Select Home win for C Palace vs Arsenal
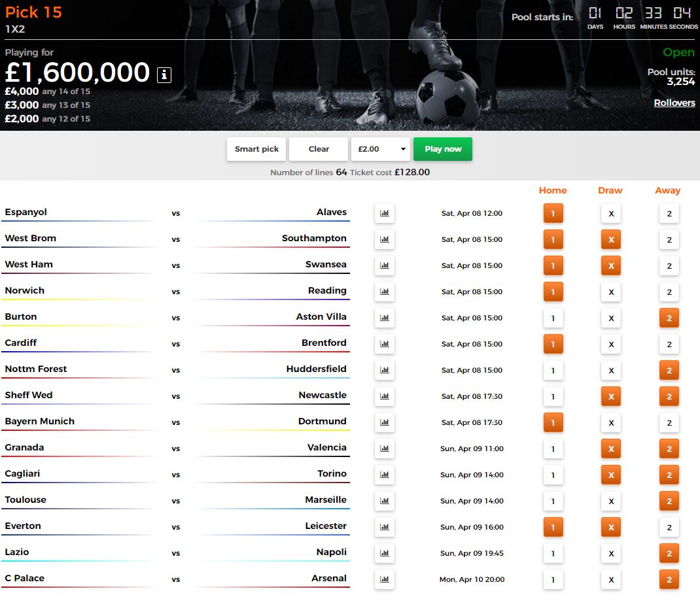The width and height of the screenshot is (700, 595). pyautogui.click(x=553, y=580)
